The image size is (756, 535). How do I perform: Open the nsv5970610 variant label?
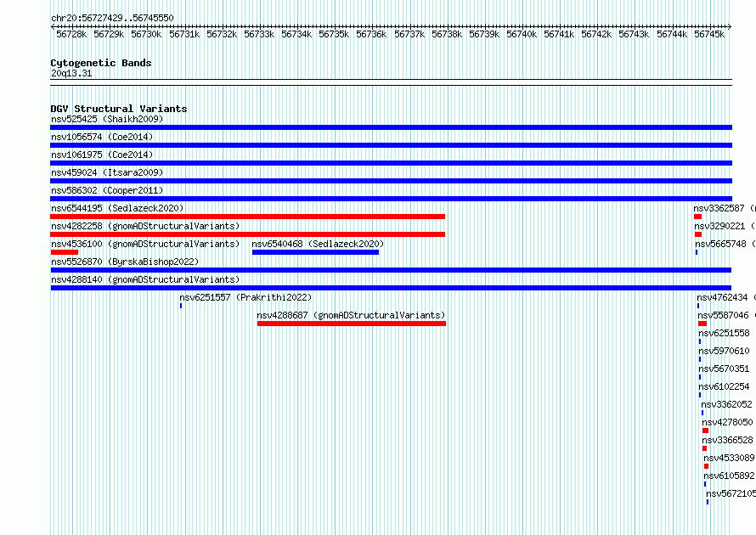click(725, 351)
